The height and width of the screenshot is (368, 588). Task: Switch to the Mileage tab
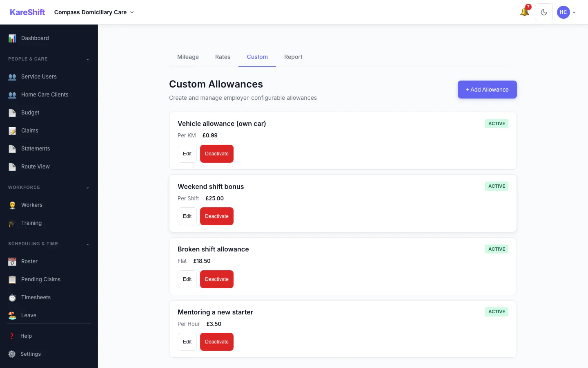[x=188, y=57]
